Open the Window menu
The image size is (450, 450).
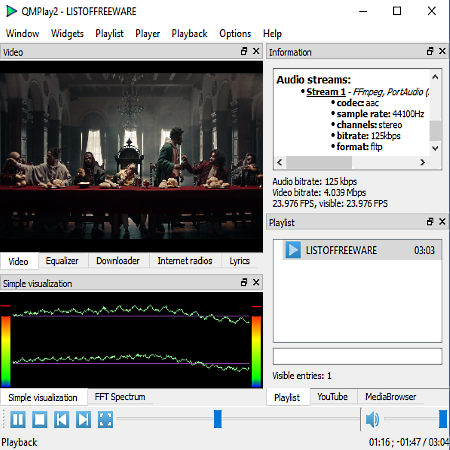(x=22, y=34)
